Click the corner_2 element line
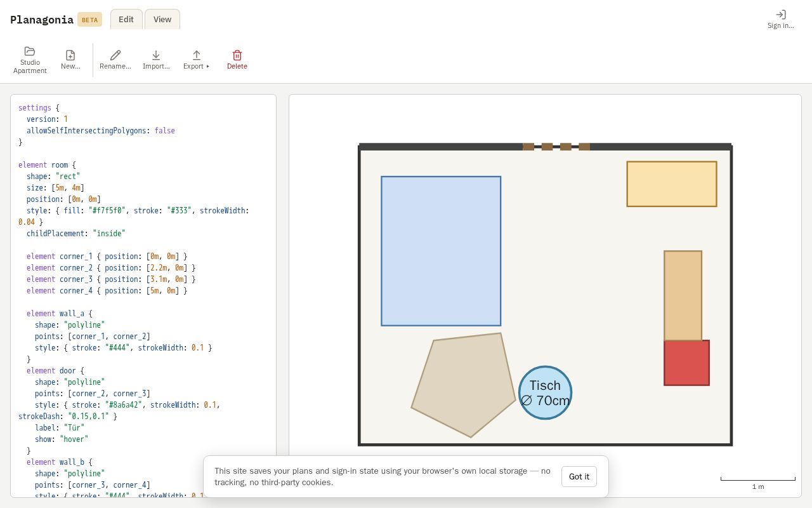 click(111, 268)
